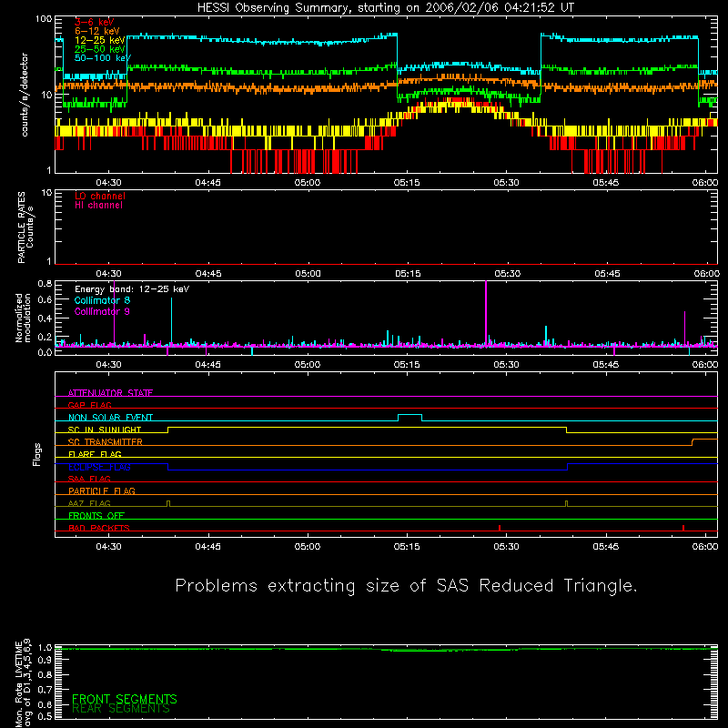
Task: Select the cyan 50-100 keV legend label
Action: pos(102,58)
